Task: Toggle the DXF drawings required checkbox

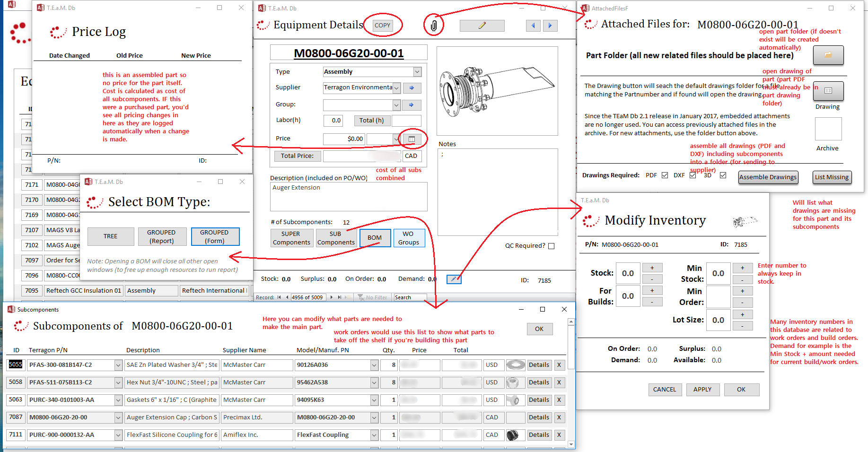Action: (693, 175)
